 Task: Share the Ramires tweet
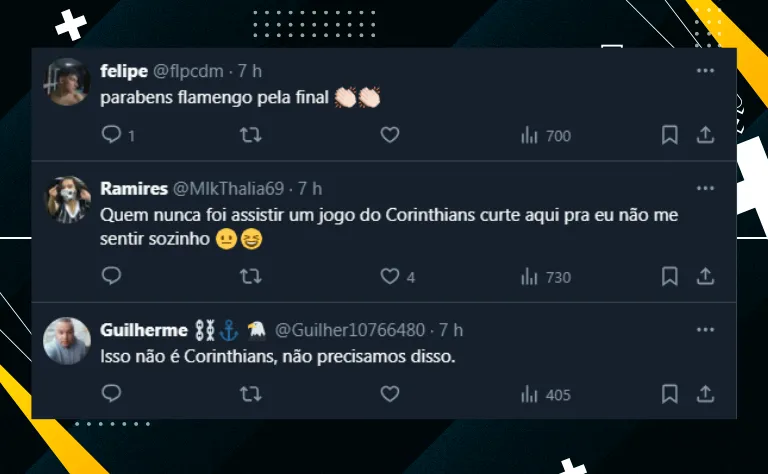(x=705, y=276)
